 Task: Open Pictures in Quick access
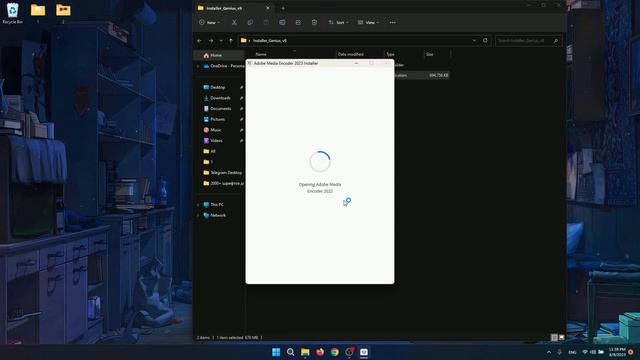(218, 119)
